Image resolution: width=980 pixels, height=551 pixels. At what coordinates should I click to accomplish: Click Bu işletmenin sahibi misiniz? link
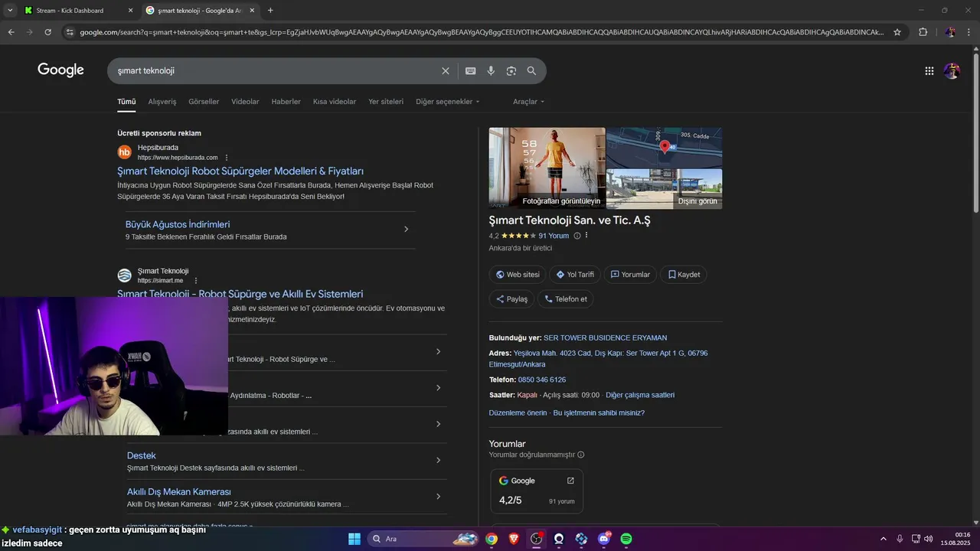(x=599, y=412)
